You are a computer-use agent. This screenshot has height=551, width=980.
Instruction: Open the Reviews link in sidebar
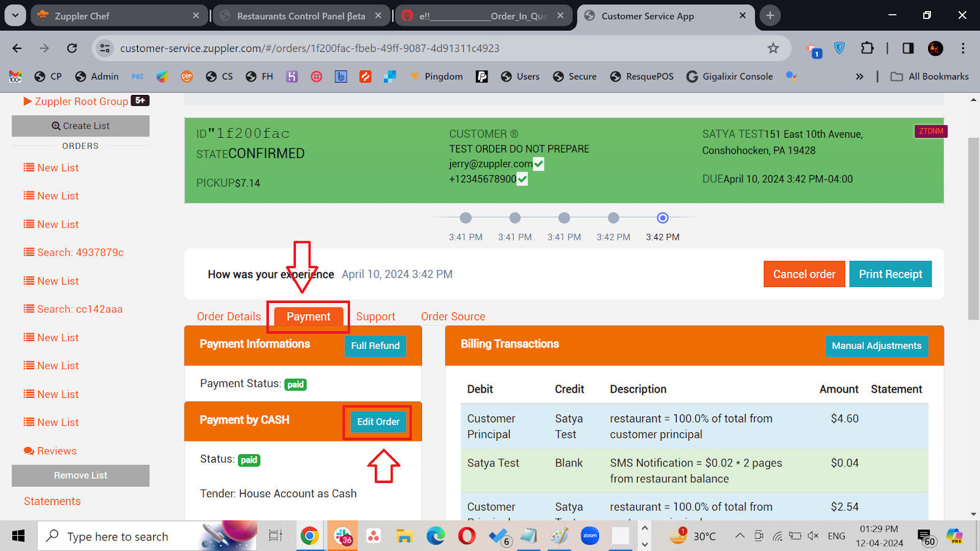pyautogui.click(x=50, y=451)
